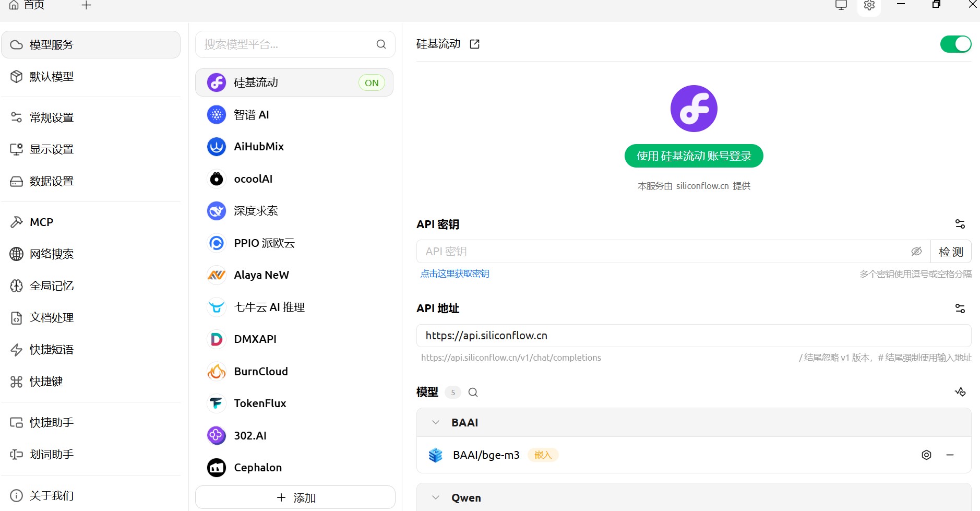The width and height of the screenshot is (980, 511).
Task: Select PPIO 派欧云 provider icon
Action: pos(217,243)
